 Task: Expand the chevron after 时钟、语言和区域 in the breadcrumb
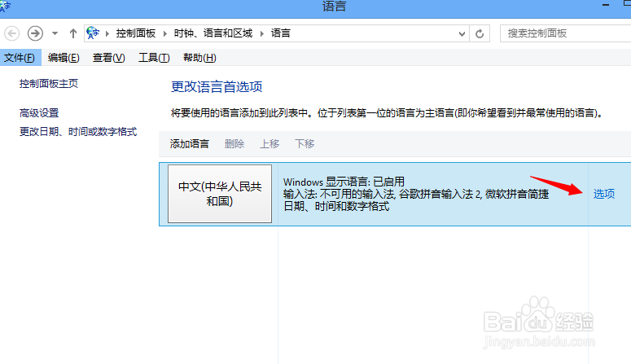tap(262, 33)
